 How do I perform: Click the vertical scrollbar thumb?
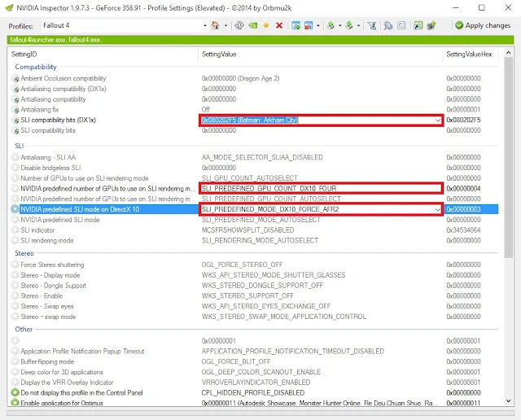point(508,158)
